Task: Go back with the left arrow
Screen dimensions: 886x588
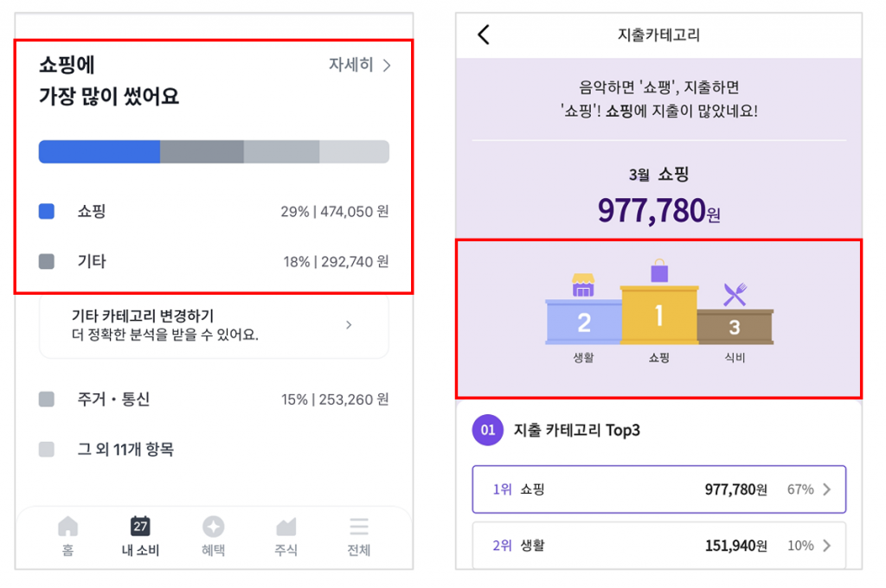Action: (x=484, y=35)
